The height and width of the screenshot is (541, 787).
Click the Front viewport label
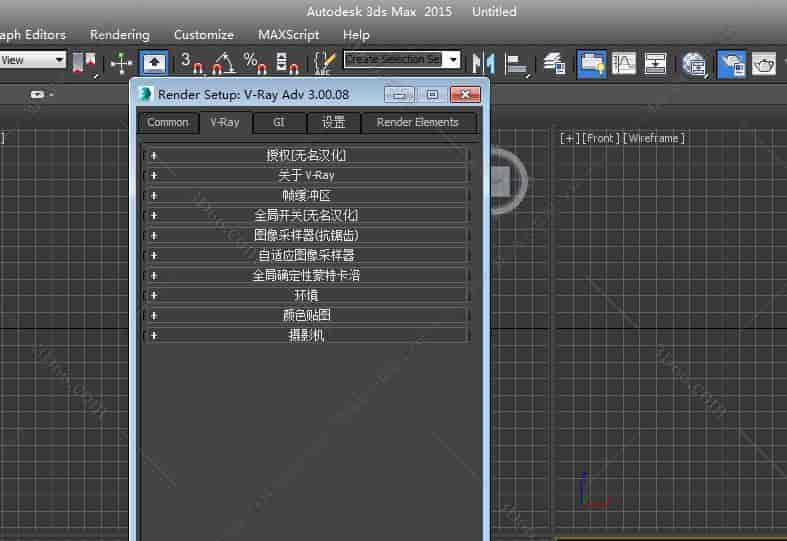600,138
